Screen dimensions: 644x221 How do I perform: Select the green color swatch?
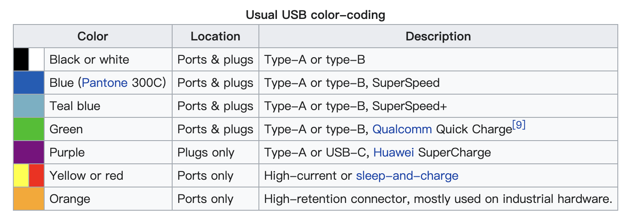point(29,129)
